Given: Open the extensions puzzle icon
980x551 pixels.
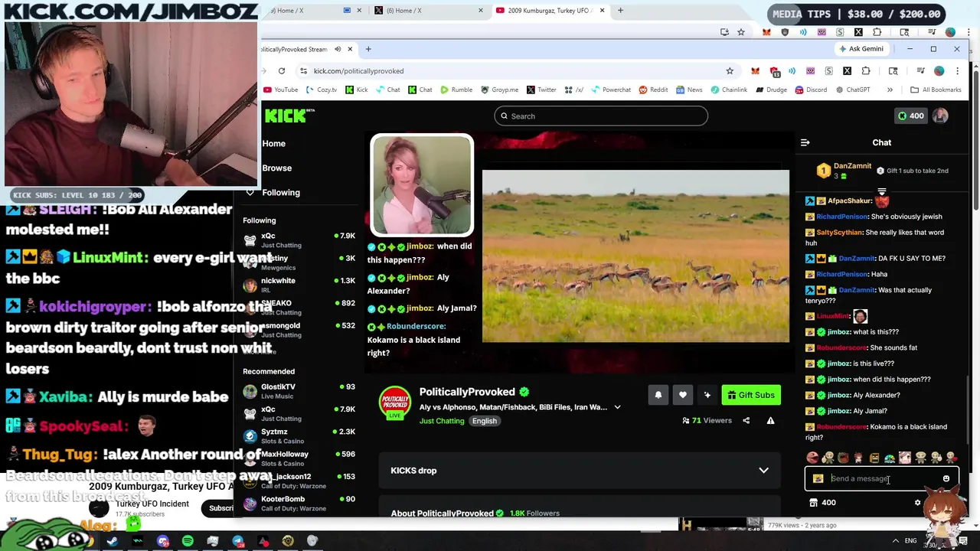Looking at the screenshot, I should click(866, 70).
